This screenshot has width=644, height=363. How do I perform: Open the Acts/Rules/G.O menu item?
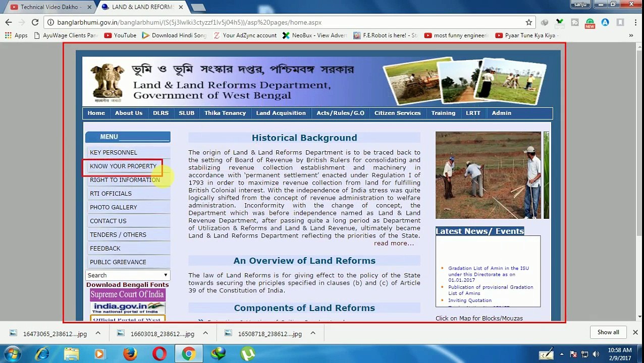[340, 113]
